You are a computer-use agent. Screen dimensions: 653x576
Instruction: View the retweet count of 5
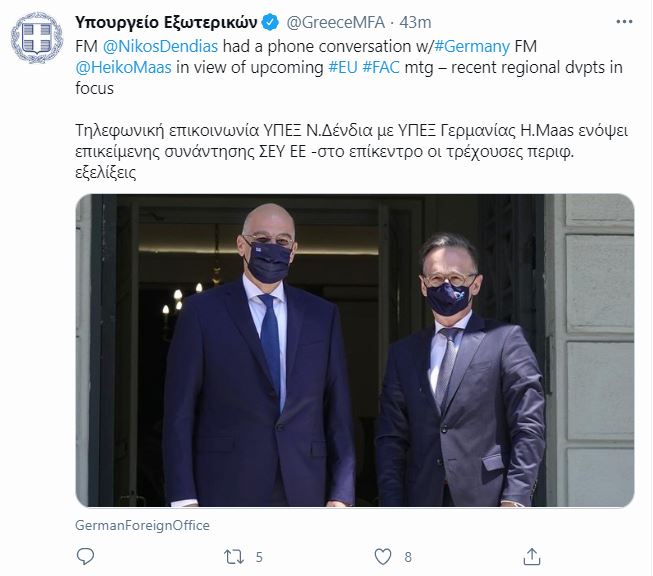click(x=259, y=557)
